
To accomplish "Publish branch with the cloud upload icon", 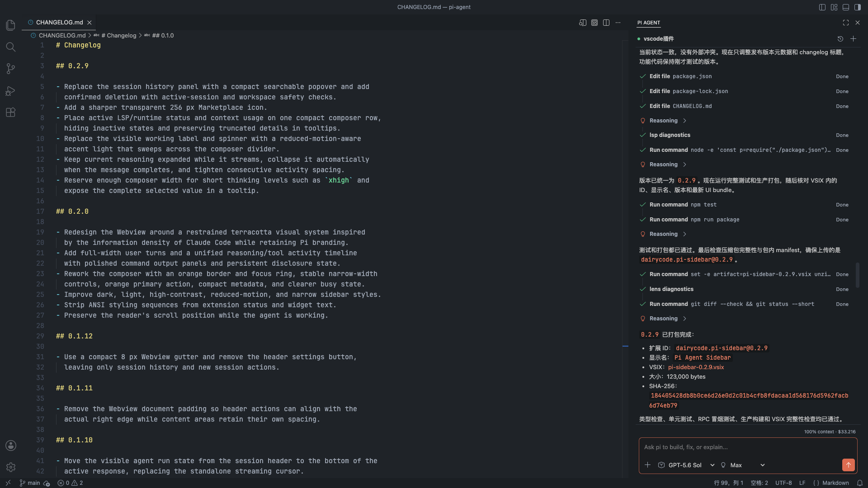I will pos(47,483).
